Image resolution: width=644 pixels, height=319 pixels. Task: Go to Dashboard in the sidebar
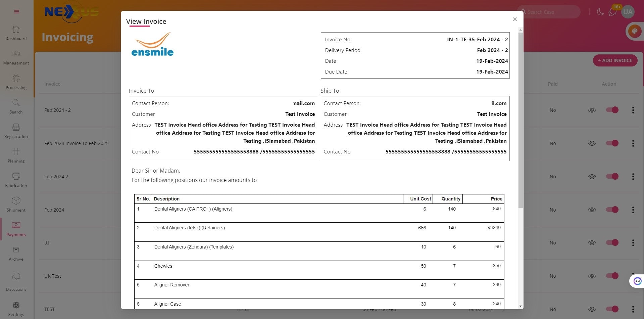tap(16, 33)
